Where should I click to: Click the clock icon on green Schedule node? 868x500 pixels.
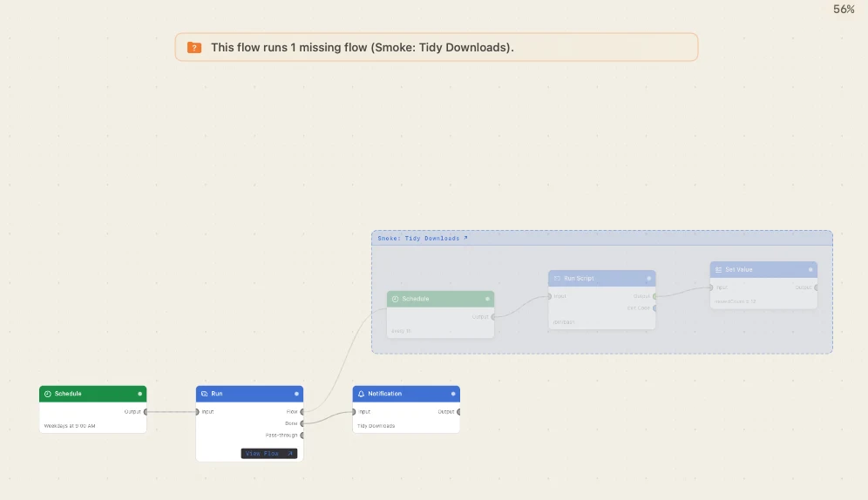48,394
